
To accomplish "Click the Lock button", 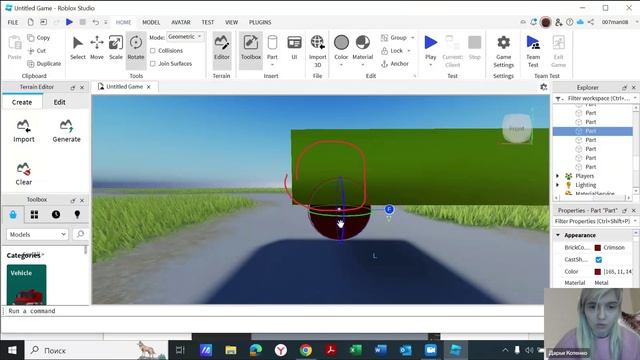I will pyautogui.click(x=392, y=51).
